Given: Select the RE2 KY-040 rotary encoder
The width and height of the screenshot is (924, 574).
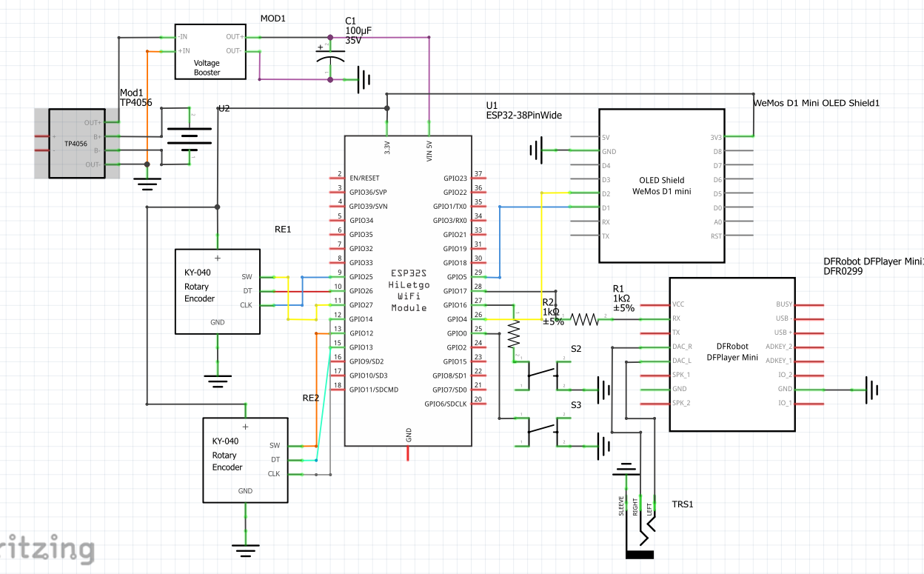Looking at the screenshot, I should (x=245, y=460).
